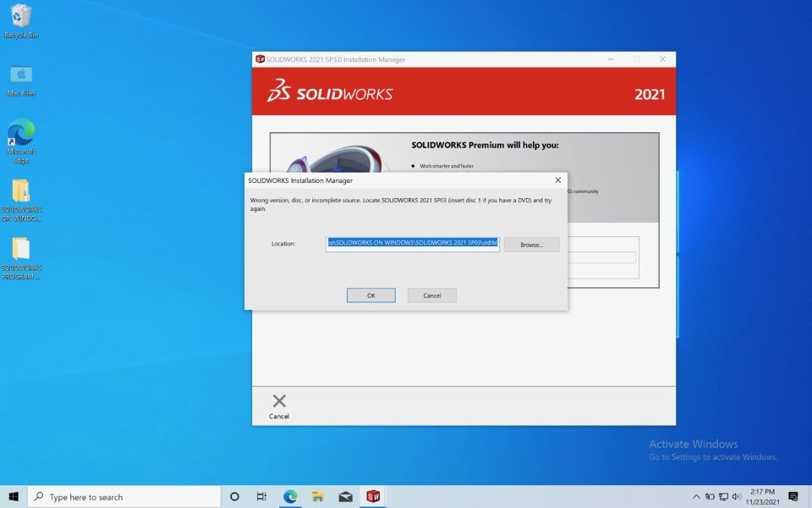This screenshot has height=508, width=812.
Task: Click the Windows Start button
Action: 14,497
